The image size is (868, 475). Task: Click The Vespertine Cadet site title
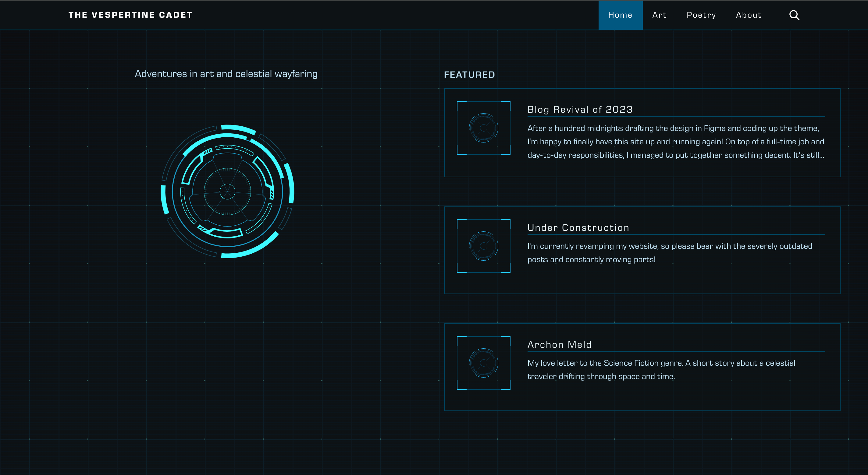tap(130, 15)
